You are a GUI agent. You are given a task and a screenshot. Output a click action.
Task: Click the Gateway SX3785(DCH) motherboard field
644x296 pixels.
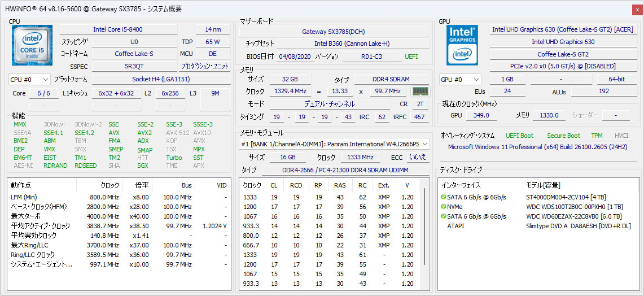334,32
